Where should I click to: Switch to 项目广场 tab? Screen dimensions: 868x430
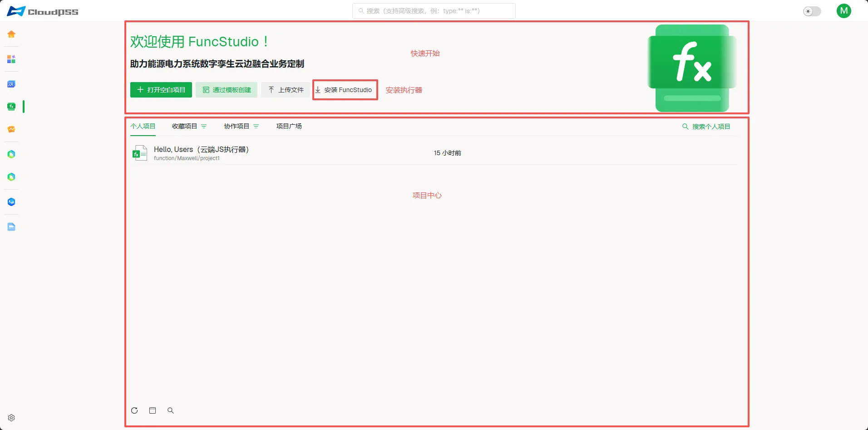coord(289,126)
